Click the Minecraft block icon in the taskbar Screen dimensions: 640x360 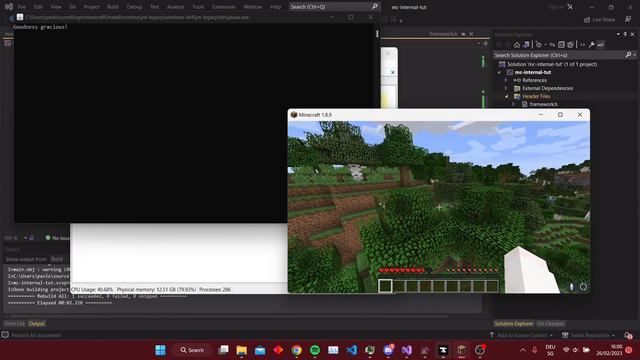pyautogui.click(x=462, y=350)
